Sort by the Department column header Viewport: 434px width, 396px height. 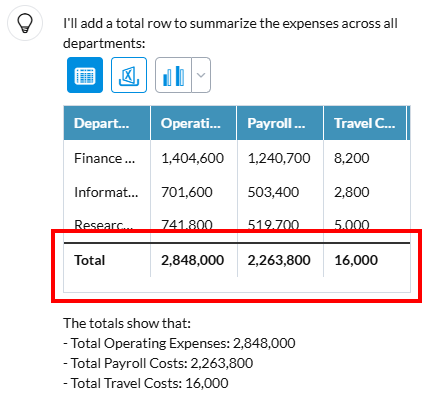tap(107, 123)
